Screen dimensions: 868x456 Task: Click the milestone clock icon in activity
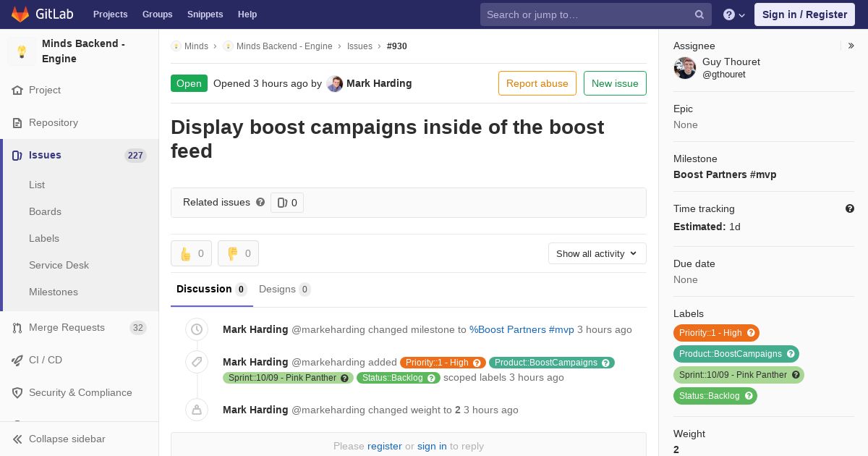point(197,329)
